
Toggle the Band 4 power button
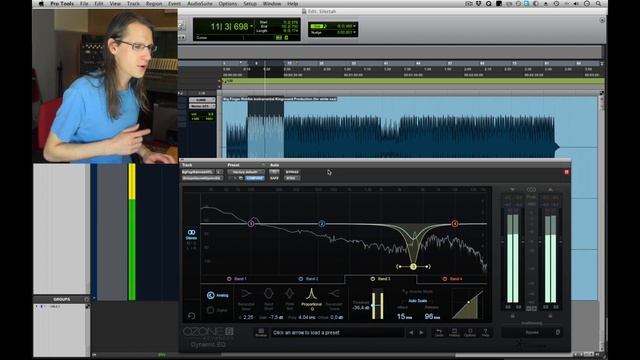(445, 279)
